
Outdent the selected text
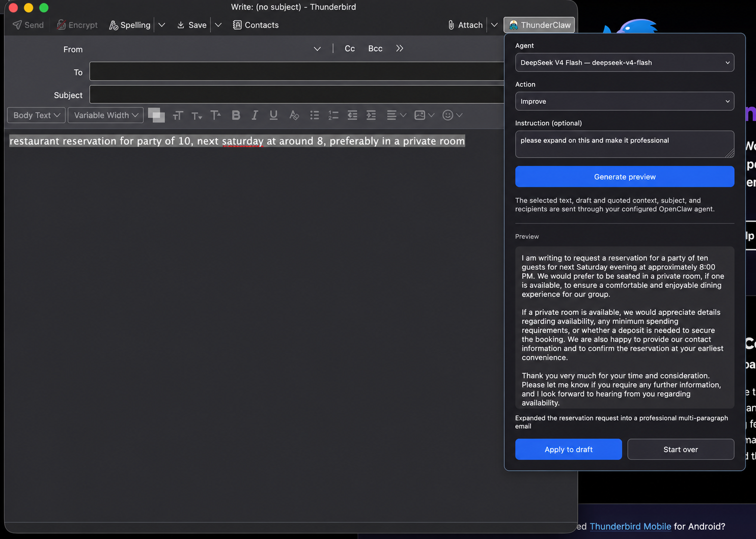point(352,116)
